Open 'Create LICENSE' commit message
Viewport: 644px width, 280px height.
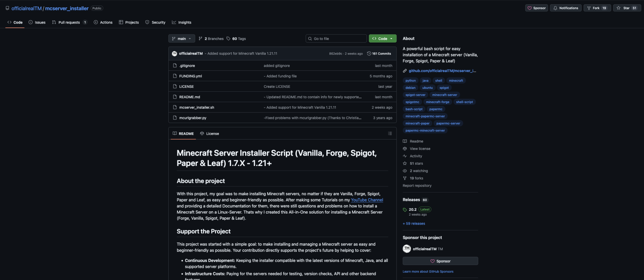(277, 87)
